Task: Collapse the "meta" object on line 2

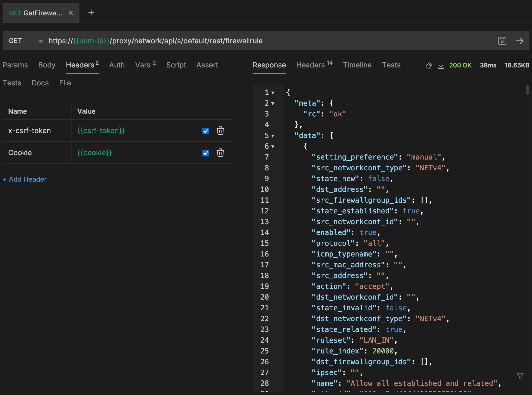Action: coord(273,104)
